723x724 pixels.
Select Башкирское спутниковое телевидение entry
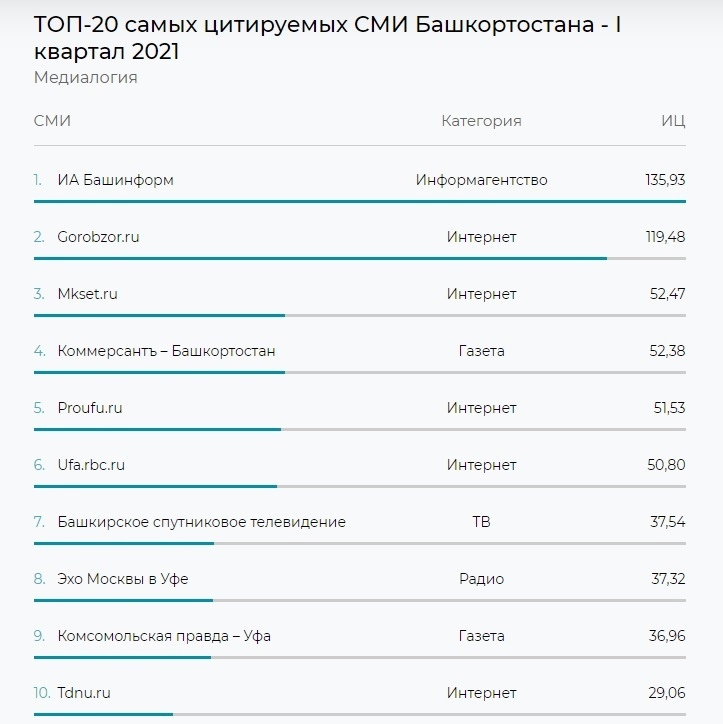tap(201, 522)
